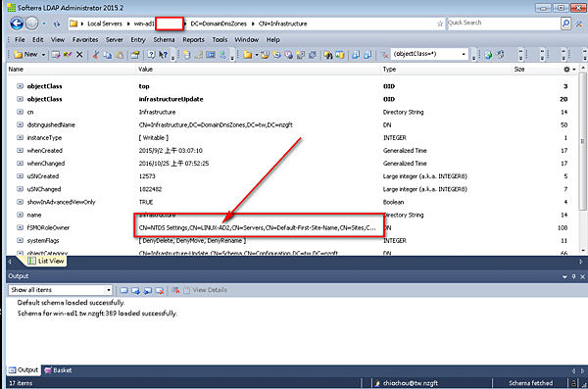
Task: Expand the New button dropdown arrow
Action: point(43,55)
